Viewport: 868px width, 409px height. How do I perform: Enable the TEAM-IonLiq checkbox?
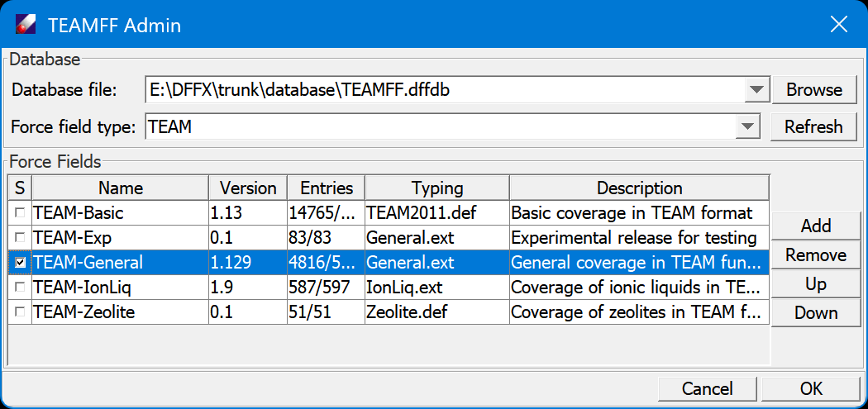[x=20, y=288]
